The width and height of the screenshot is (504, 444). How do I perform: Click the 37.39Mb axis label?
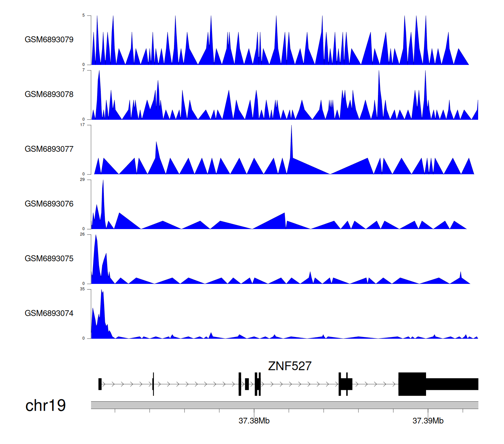[x=428, y=421]
